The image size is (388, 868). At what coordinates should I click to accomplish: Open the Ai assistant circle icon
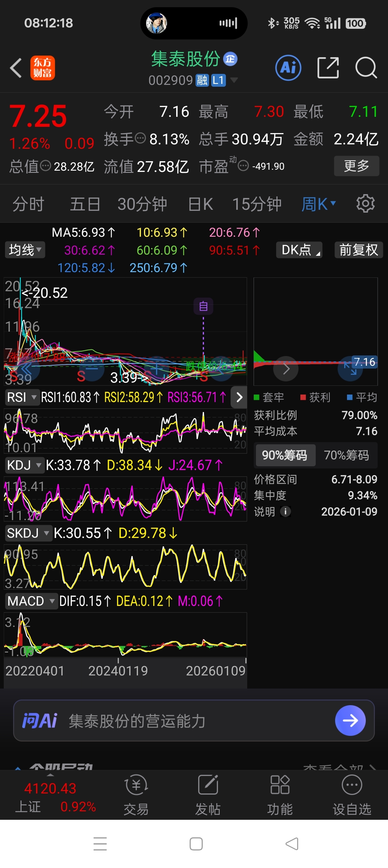pos(288,68)
